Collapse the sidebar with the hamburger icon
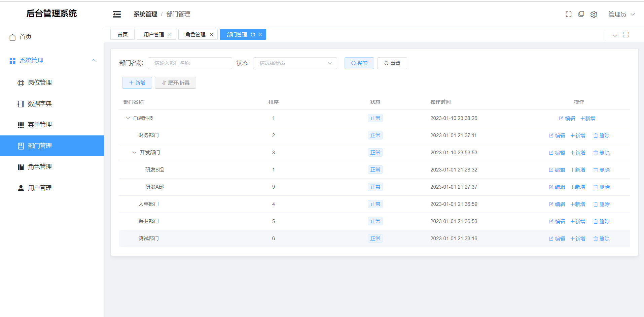Screen dimensions: 644x317 [x=117, y=14]
